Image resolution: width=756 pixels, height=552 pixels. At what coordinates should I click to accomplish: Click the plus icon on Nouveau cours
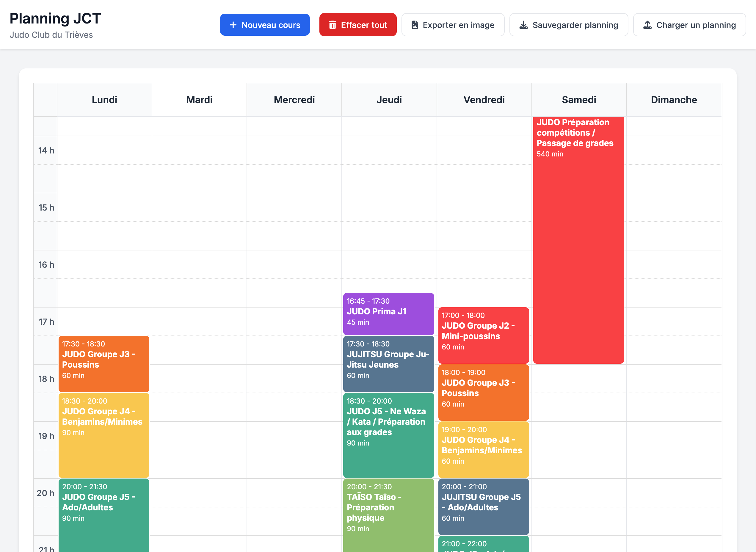(x=233, y=24)
